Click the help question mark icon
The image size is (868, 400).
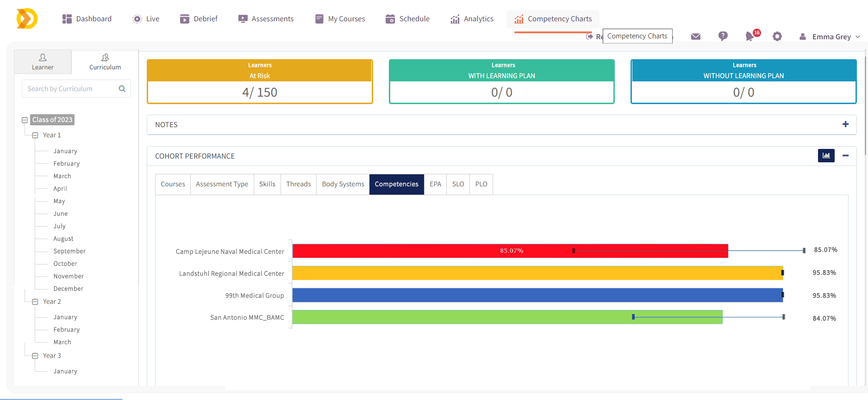[723, 36]
